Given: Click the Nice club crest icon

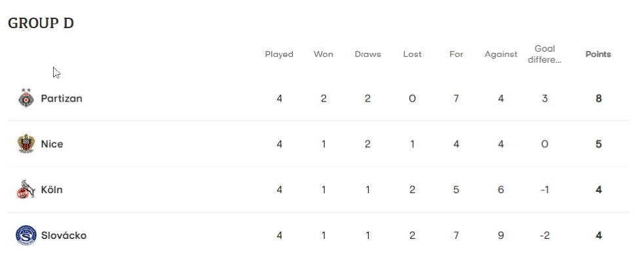Looking at the screenshot, I should point(26,144).
